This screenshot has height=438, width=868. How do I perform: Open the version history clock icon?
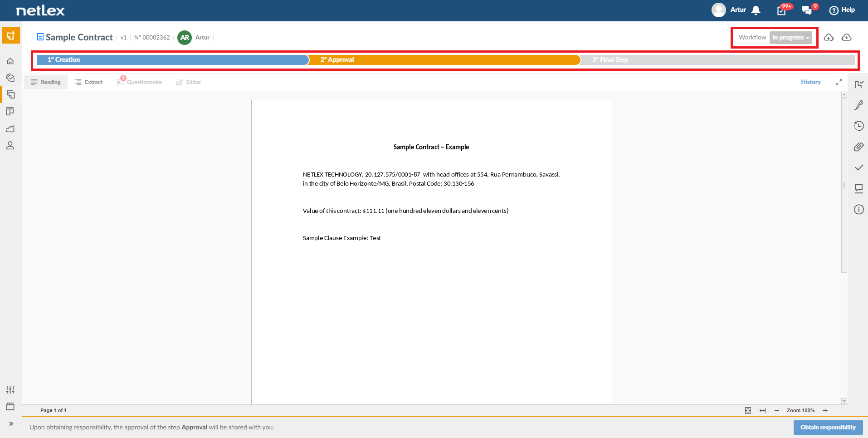[859, 126]
